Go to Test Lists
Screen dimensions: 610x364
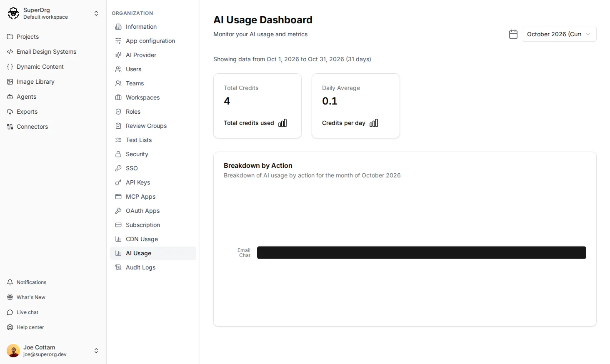[x=153, y=140]
